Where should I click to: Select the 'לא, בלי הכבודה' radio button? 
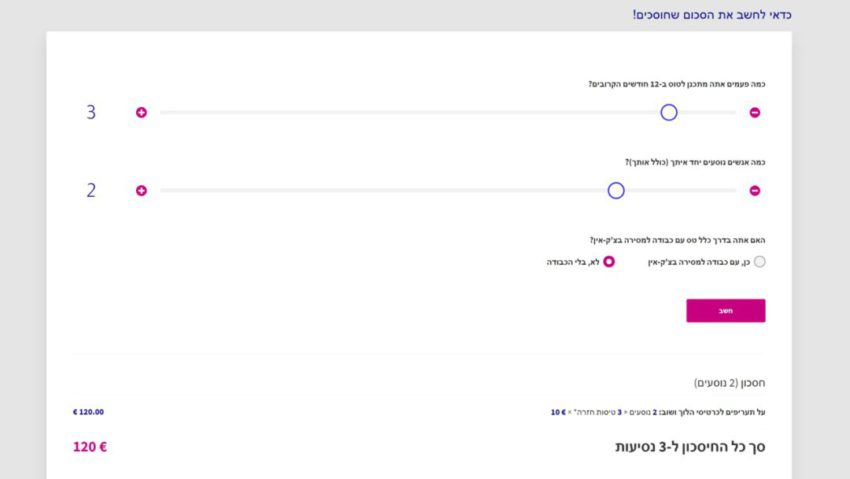click(609, 262)
